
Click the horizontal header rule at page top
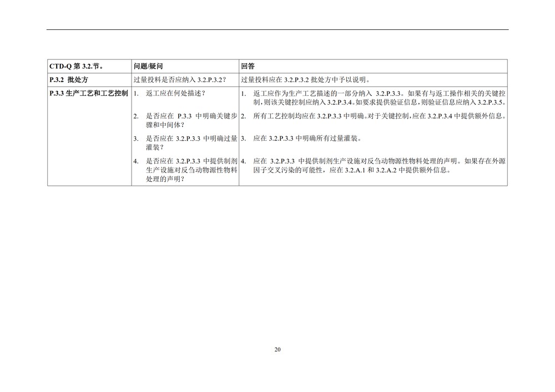click(277, 29)
